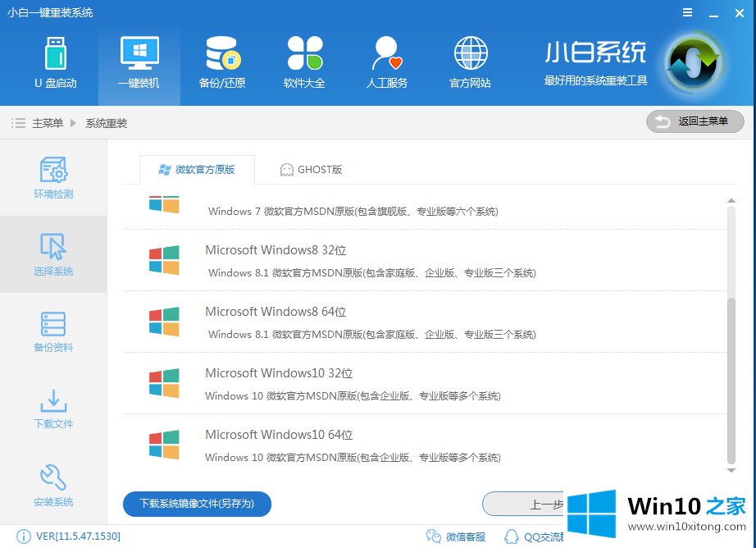Click the system list scrollbar thumb
Image resolution: width=756 pixels, height=548 pixels.
(731, 381)
